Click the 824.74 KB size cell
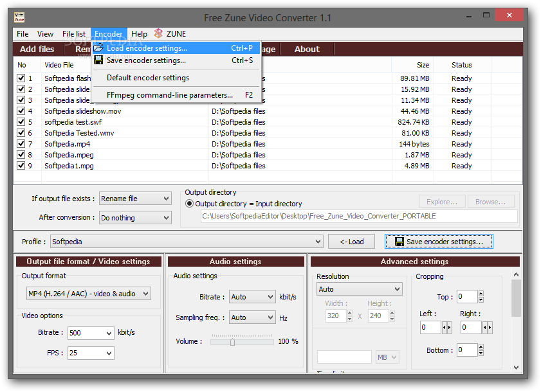Image resolution: width=541 pixels, height=392 pixels. [x=414, y=122]
